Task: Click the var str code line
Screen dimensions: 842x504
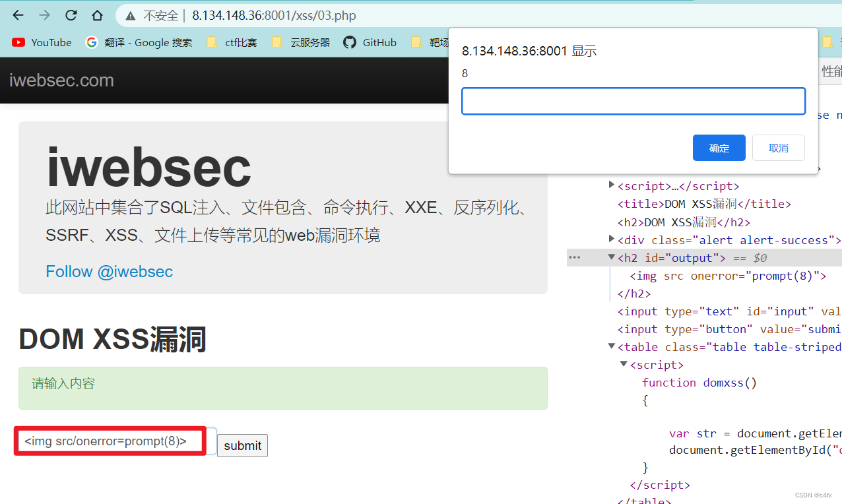Action: coord(755,433)
